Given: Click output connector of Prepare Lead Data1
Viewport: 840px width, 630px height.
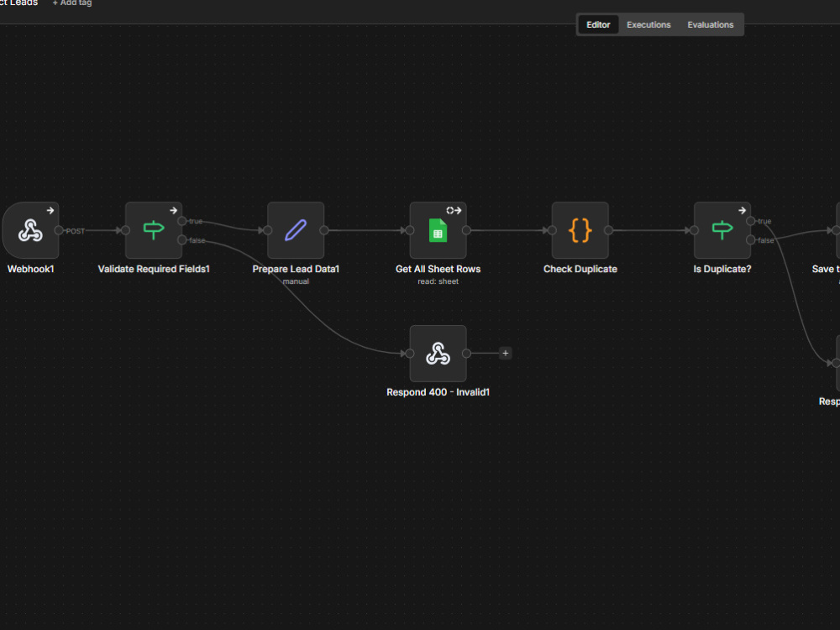Looking at the screenshot, I should pyautogui.click(x=324, y=230).
